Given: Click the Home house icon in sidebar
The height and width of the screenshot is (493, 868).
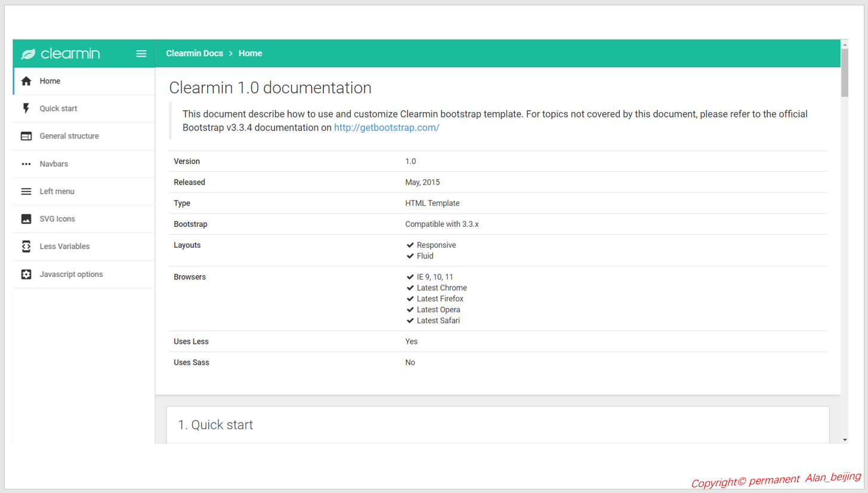Looking at the screenshot, I should [x=26, y=81].
